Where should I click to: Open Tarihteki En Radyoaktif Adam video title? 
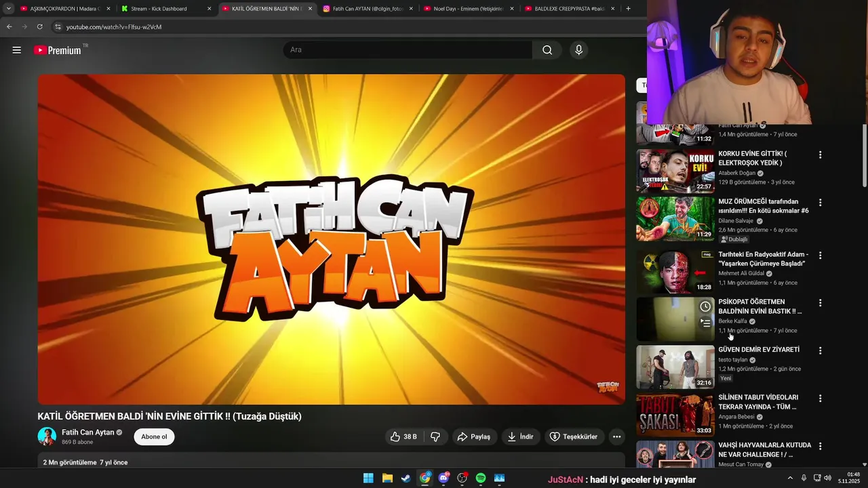(x=763, y=259)
